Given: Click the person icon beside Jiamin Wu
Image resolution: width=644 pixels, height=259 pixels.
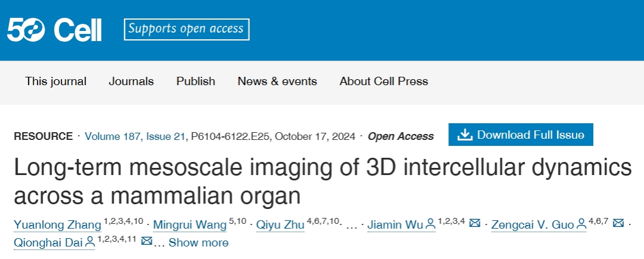Looking at the screenshot, I should [x=429, y=224].
